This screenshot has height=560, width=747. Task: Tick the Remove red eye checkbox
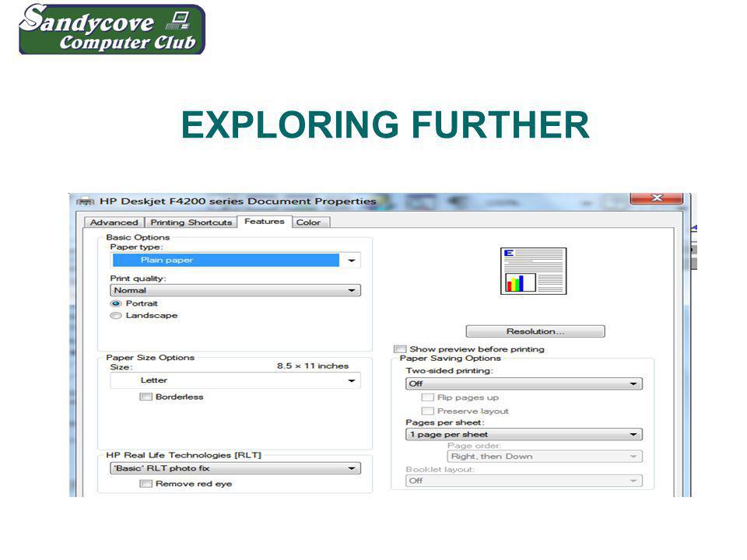[x=146, y=483]
